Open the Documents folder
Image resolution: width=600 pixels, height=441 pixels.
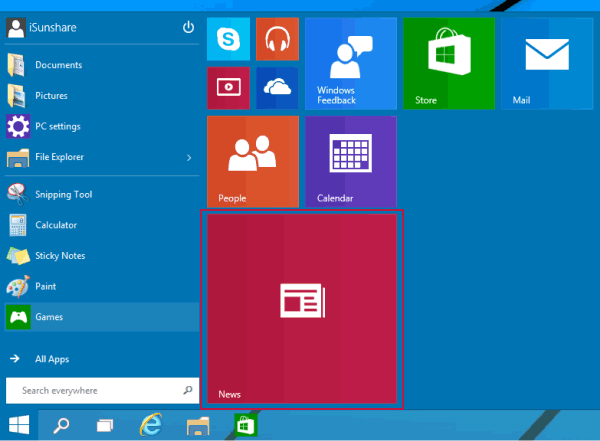click(102, 65)
